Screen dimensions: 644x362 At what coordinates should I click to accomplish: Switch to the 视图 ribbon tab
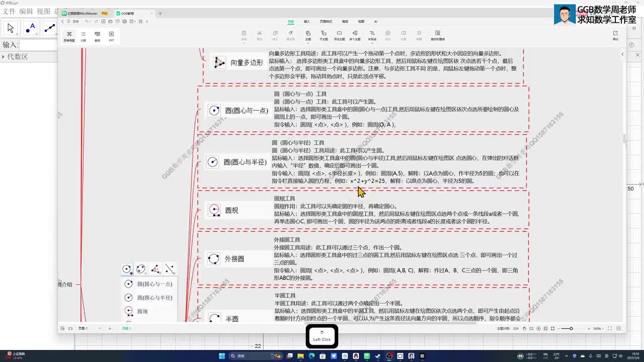(x=361, y=22)
